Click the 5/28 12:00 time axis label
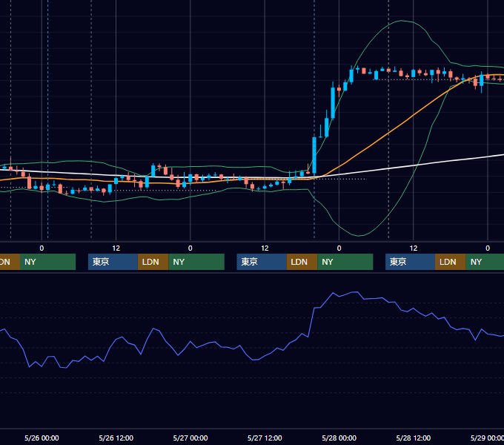504x445 pixels. 414,438
